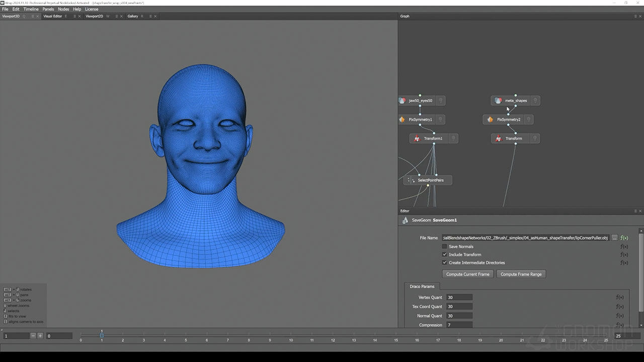Click the SaveGeom icon in Editor header
Image resolution: width=644 pixels, height=362 pixels.
[405, 220]
